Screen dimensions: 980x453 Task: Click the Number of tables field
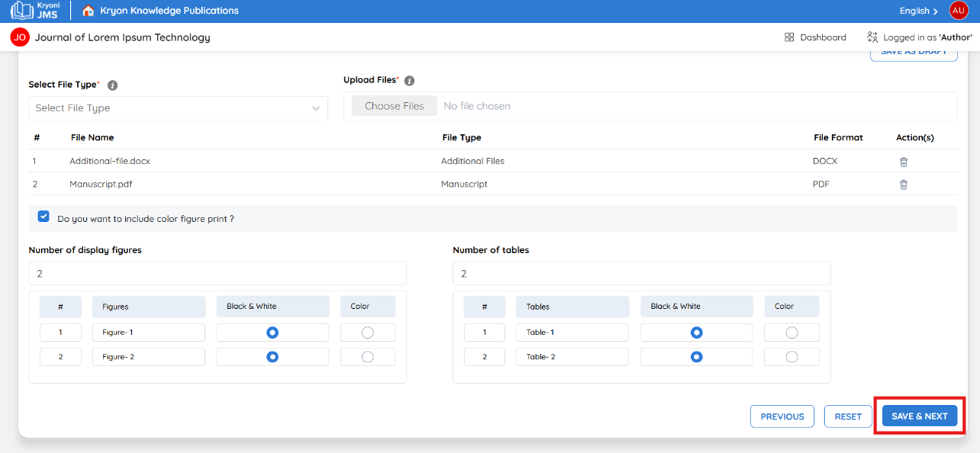(x=641, y=274)
